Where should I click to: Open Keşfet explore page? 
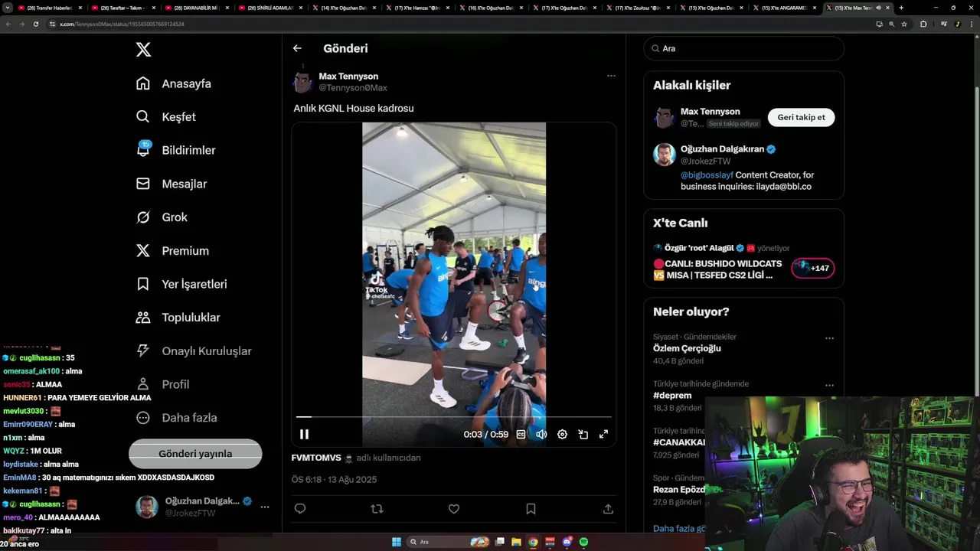165,117
